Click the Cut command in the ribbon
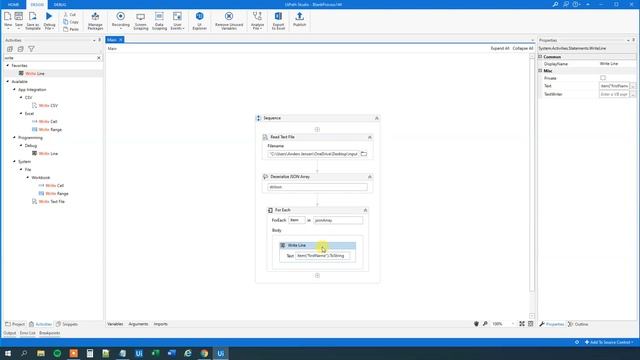Viewport: 640px width, 360px height. [x=70, y=15]
